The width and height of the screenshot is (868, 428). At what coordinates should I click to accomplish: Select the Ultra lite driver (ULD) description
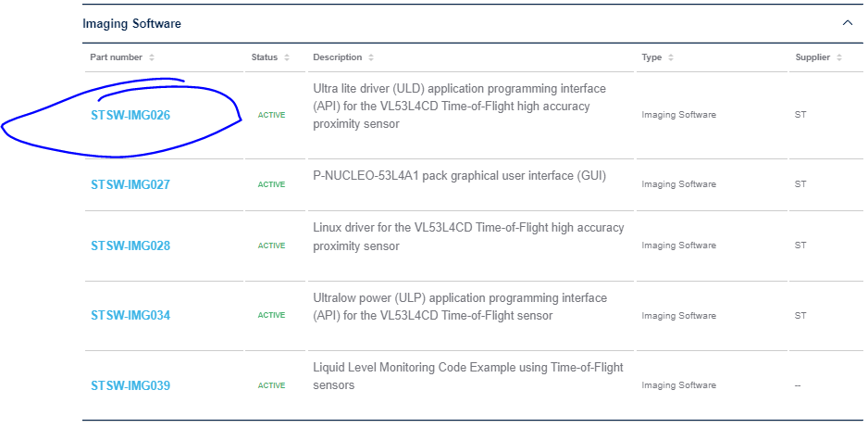click(460, 107)
